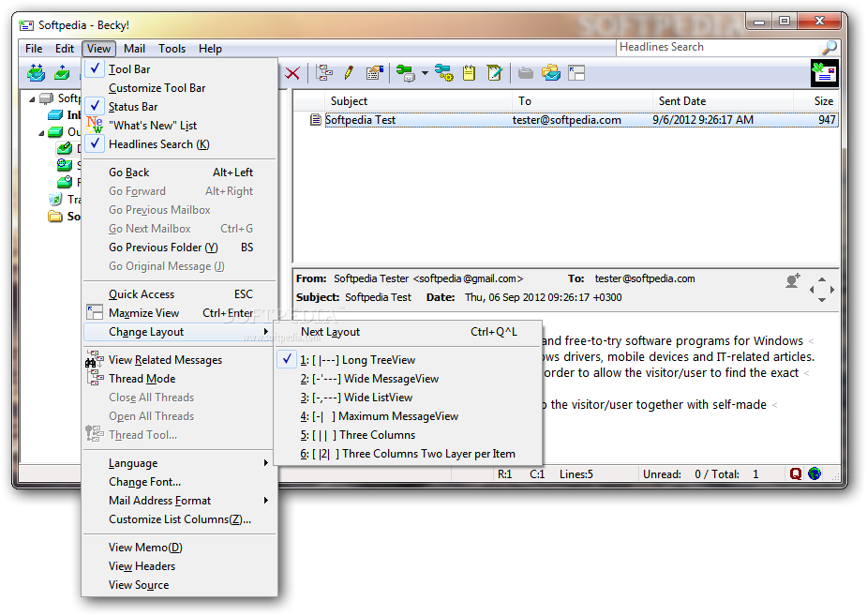Click into the Headlines Search field
Viewport: 867px width, 616px height.
pos(719,48)
